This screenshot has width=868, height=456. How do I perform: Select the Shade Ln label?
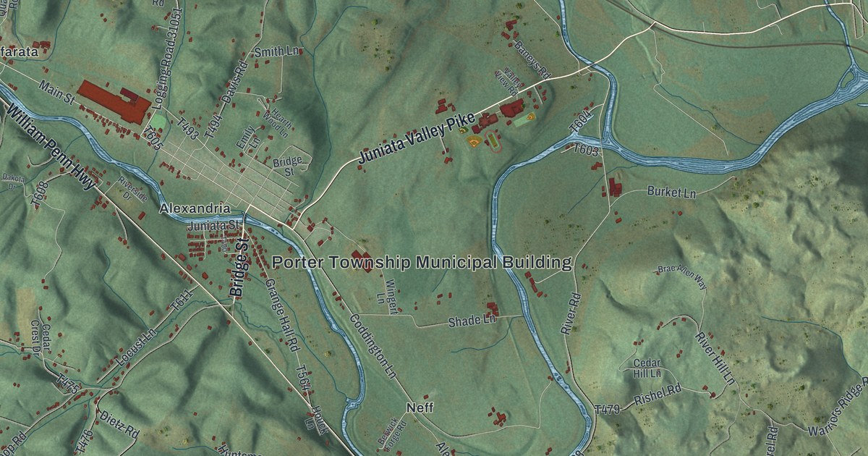(x=472, y=320)
